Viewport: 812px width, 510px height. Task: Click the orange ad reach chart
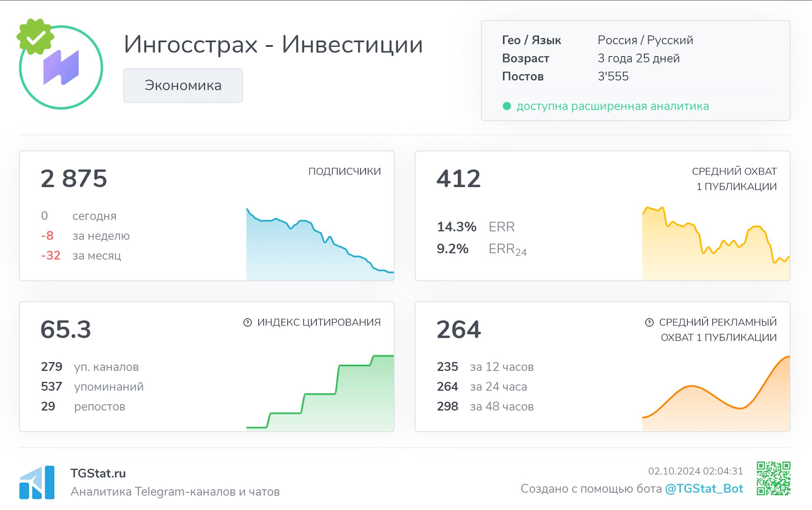point(716,394)
